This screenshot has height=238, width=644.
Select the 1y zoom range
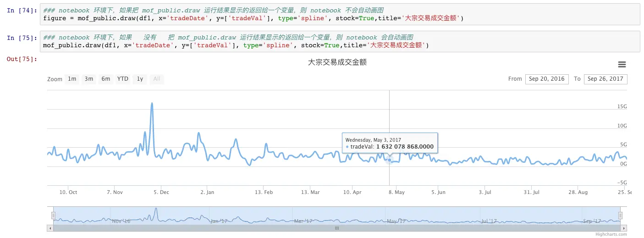[x=140, y=79]
